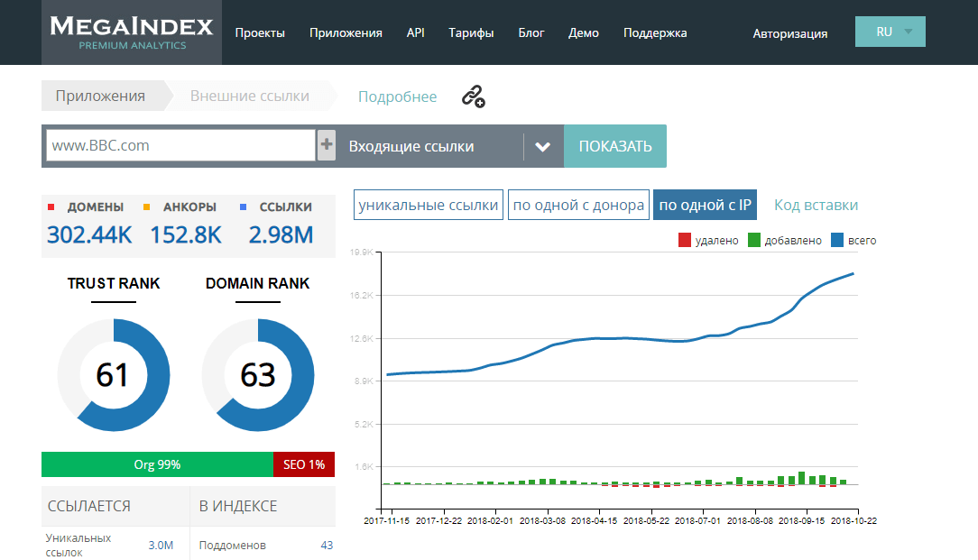Click the unique links value 3.0M

click(161, 545)
